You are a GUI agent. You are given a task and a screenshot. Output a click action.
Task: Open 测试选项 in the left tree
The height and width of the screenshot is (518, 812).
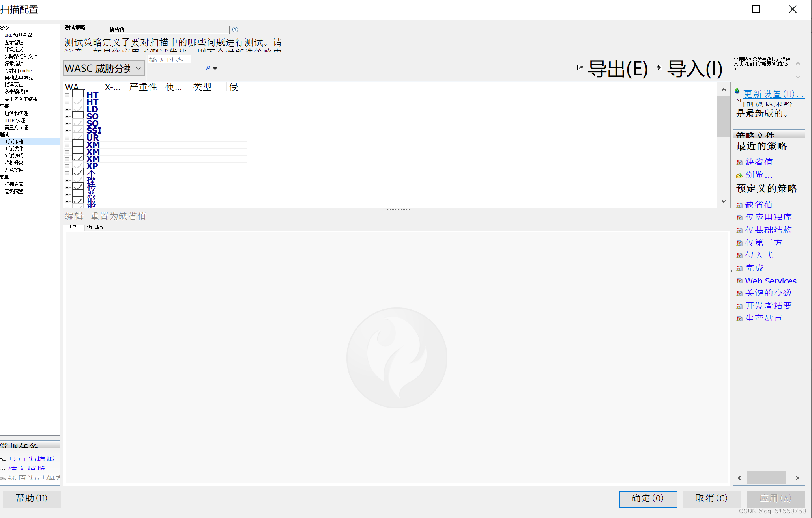pos(14,156)
